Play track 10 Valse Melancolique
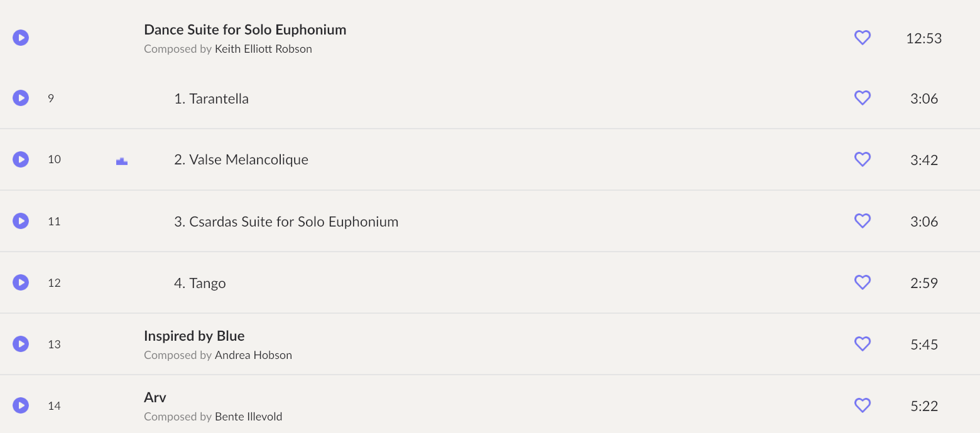The height and width of the screenshot is (433, 980). 21,159
